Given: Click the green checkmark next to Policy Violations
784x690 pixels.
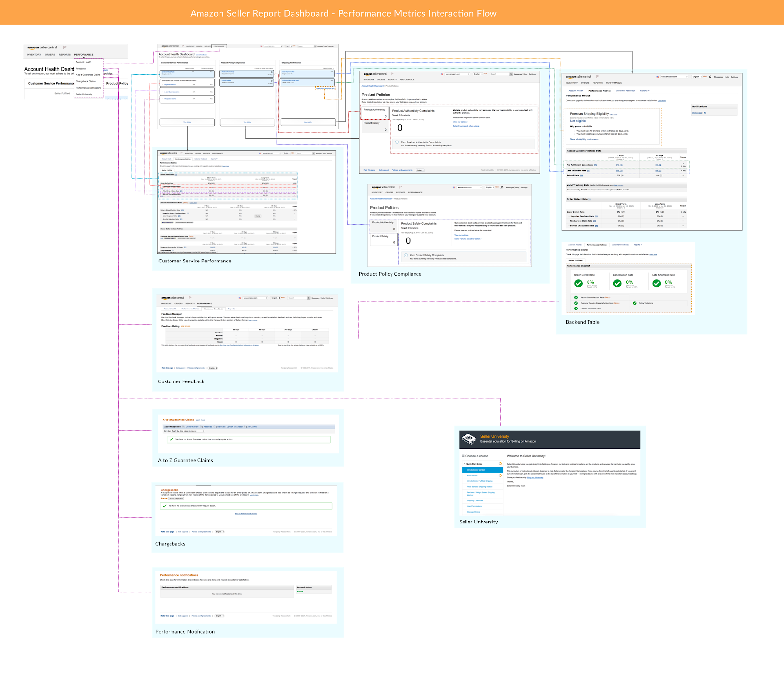Looking at the screenshot, I should [x=635, y=303].
